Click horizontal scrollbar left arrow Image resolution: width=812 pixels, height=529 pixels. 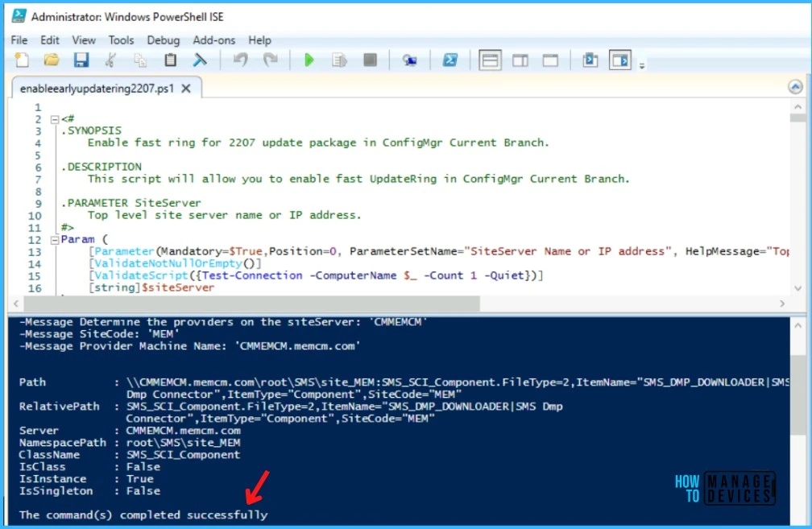point(16,304)
